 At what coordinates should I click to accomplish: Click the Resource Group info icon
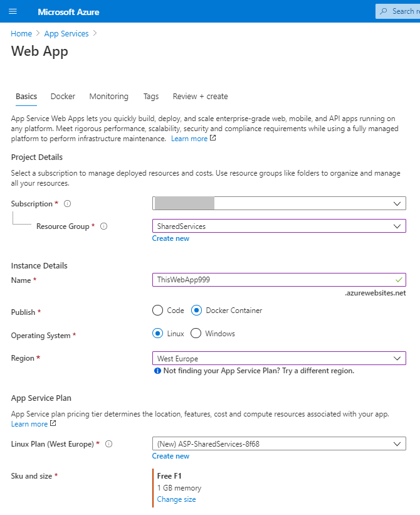coord(103,226)
